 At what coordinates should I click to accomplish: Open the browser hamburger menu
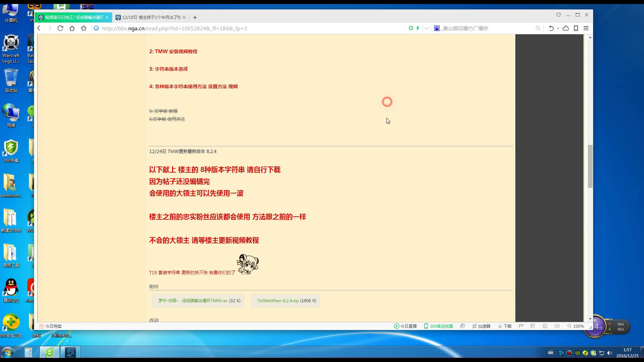click(x=586, y=28)
